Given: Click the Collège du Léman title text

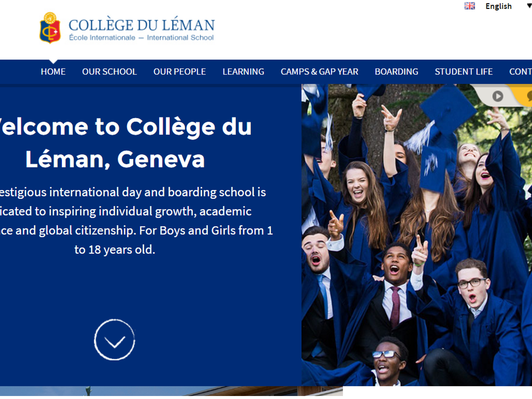Looking at the screenshot, I should (142, 25).
